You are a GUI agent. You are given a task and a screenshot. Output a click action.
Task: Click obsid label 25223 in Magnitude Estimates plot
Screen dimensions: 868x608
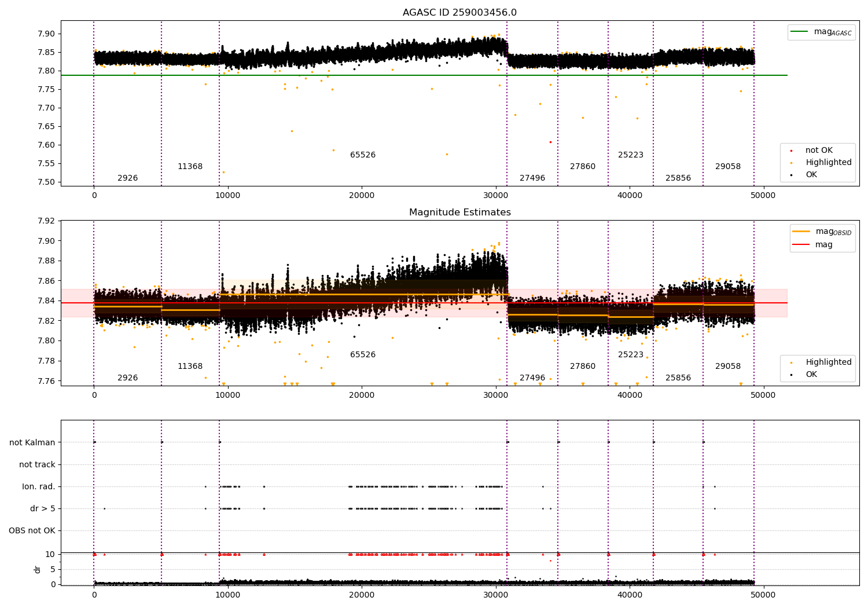631,355
